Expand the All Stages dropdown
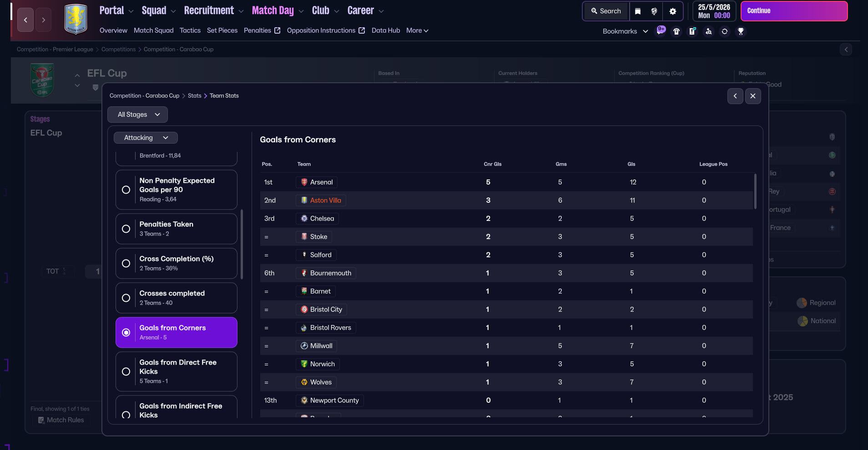The width and height of the screenshot is (868, 450). 137,115
